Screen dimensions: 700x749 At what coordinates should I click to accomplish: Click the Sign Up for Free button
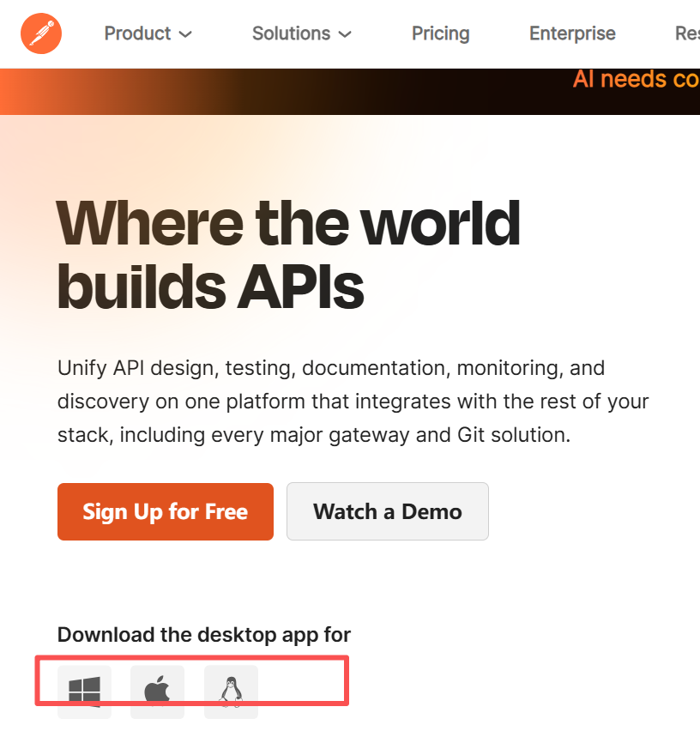click(166, 511)
